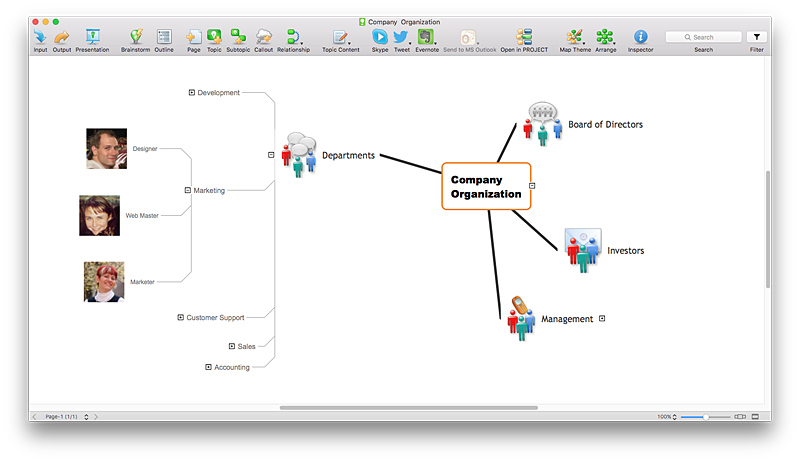Select the Company Organization central topic
The width and height of the screenshot is (800, 462).
point(486,187)
